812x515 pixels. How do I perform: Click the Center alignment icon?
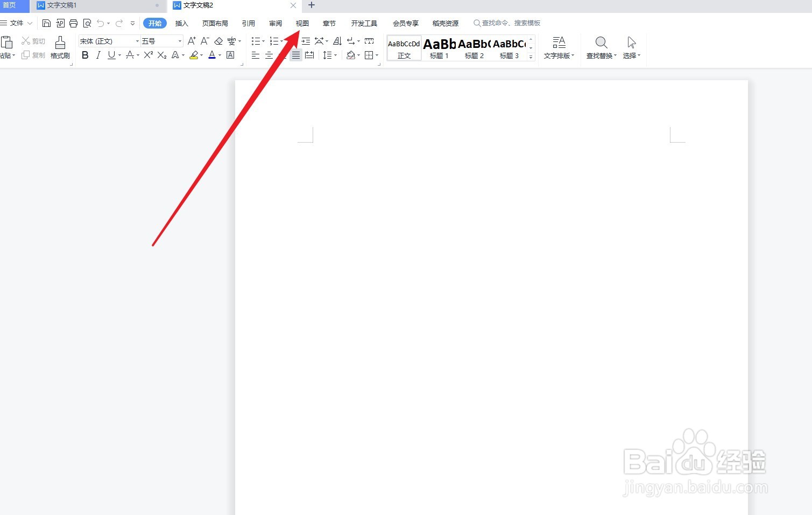pos(269,55)
